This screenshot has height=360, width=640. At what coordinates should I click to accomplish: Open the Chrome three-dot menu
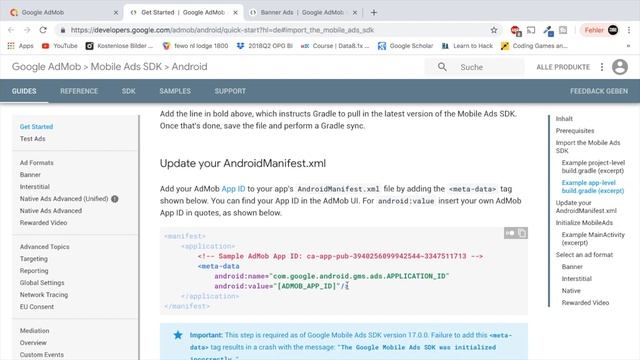(x=629, y=30)
